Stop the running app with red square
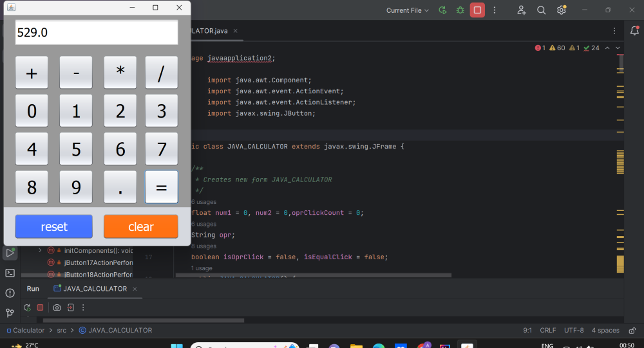Viewport: 644px width, 348px height. [477, 10]
